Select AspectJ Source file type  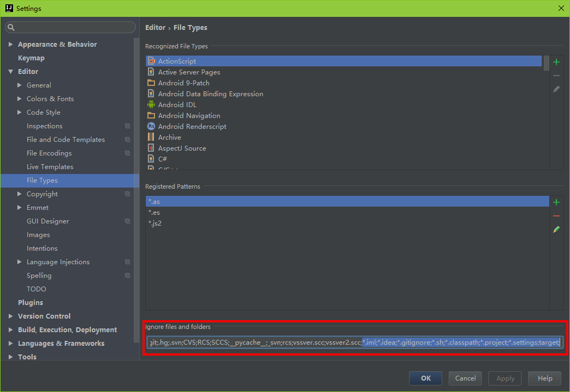[x=182, y=148]
